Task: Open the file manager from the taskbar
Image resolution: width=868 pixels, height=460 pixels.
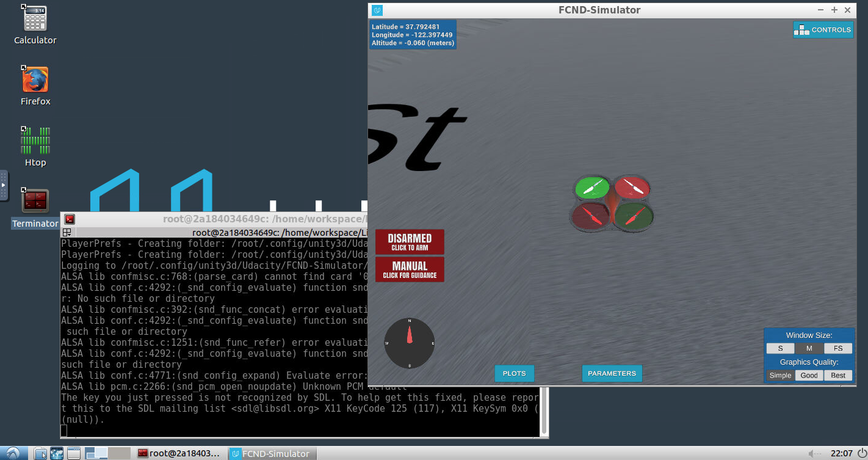Action: pos(40,453)
